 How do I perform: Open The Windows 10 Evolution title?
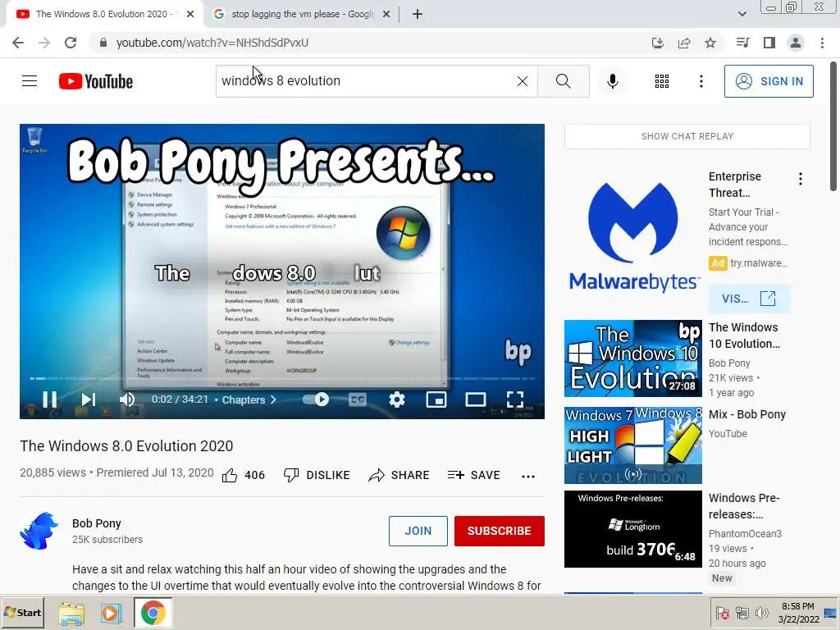point(744,336)
